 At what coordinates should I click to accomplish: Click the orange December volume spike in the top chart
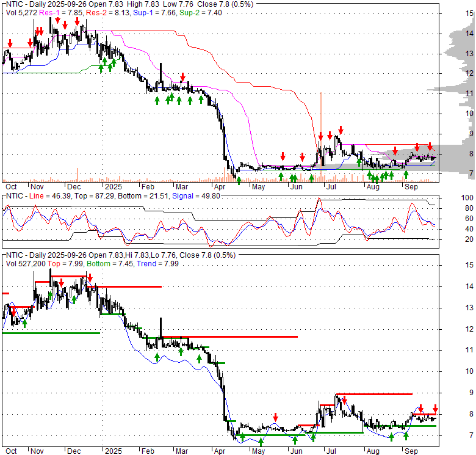tap(78, 175)
